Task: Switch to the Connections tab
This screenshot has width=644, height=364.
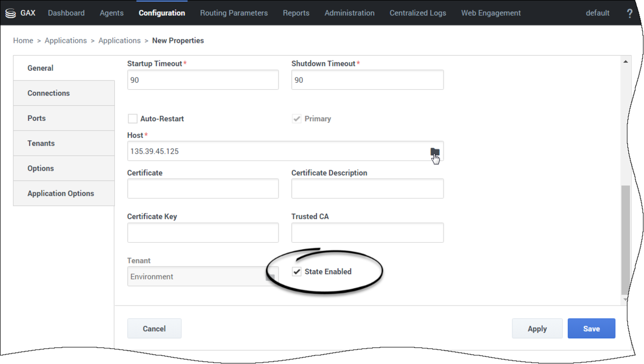Action: click(x=64, y=93)
